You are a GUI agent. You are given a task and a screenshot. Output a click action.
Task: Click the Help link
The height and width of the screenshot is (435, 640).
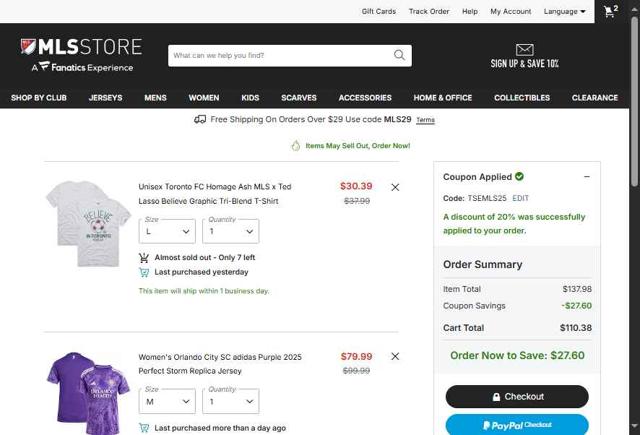470,11
